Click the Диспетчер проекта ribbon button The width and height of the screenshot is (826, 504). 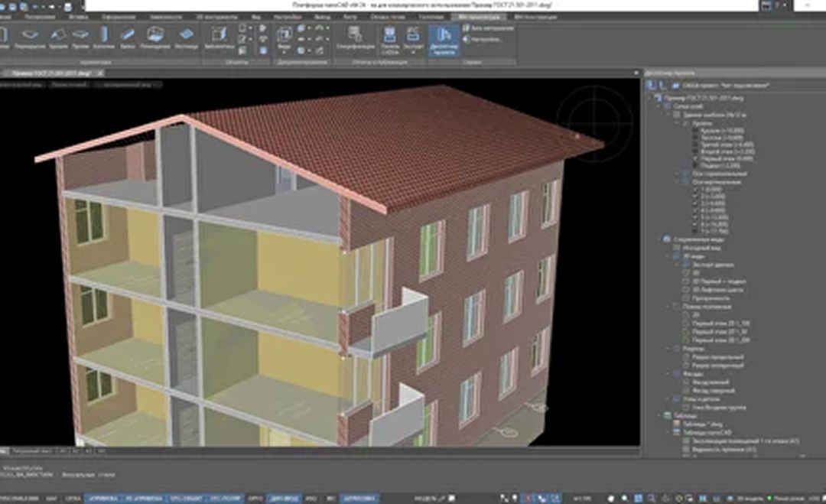coord(444,38)
